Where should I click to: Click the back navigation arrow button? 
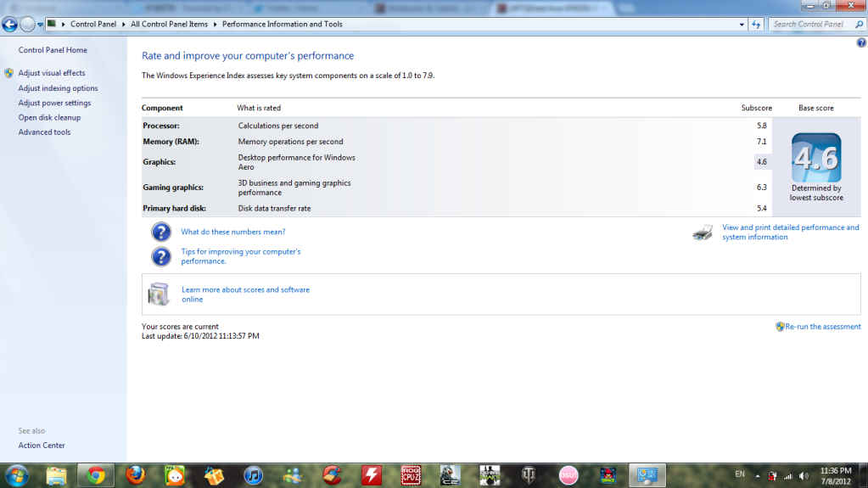click(x=10, y=25)
